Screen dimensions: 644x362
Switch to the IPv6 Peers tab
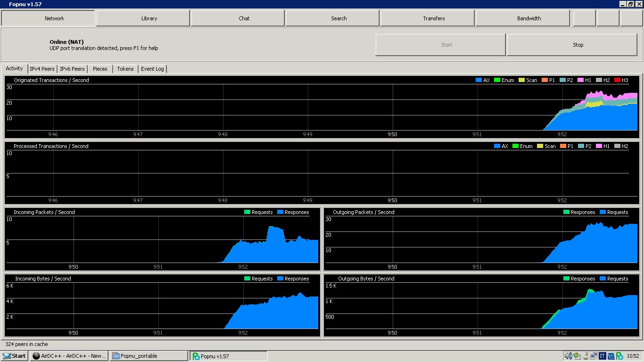72,69
